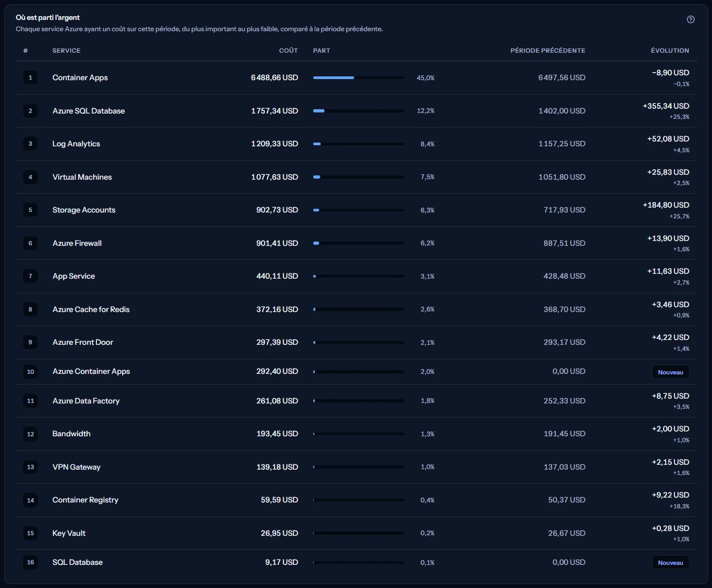Click the ÉVOLUTION column header
The height and width of the screenshot is (588, 712).
pyautogui.click(x=670, y=51)
